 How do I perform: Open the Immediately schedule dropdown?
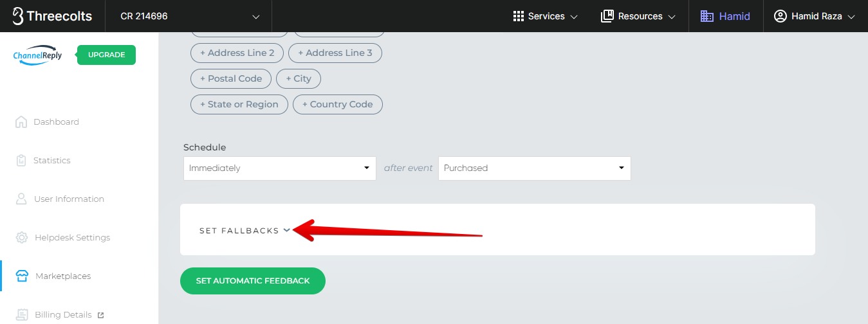[x=279, y=168]
